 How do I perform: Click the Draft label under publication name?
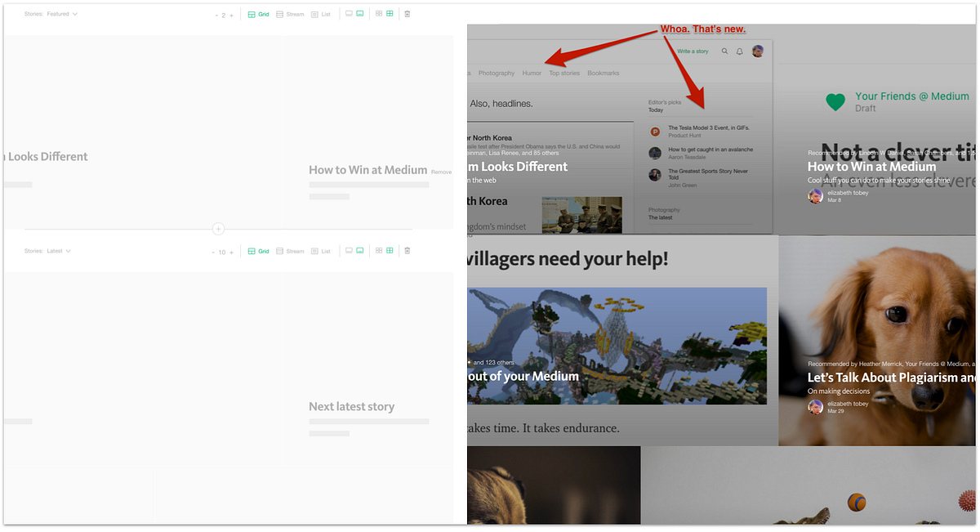866,108
